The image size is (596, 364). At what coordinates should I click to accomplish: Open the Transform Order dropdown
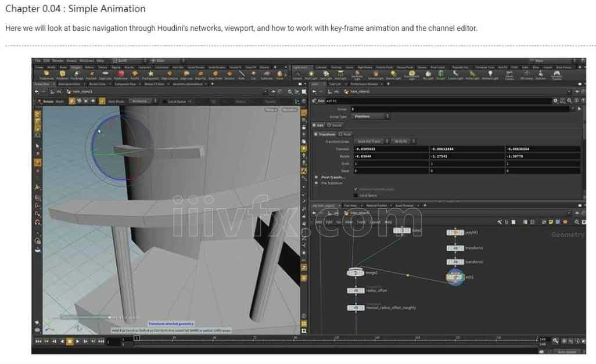369,141
